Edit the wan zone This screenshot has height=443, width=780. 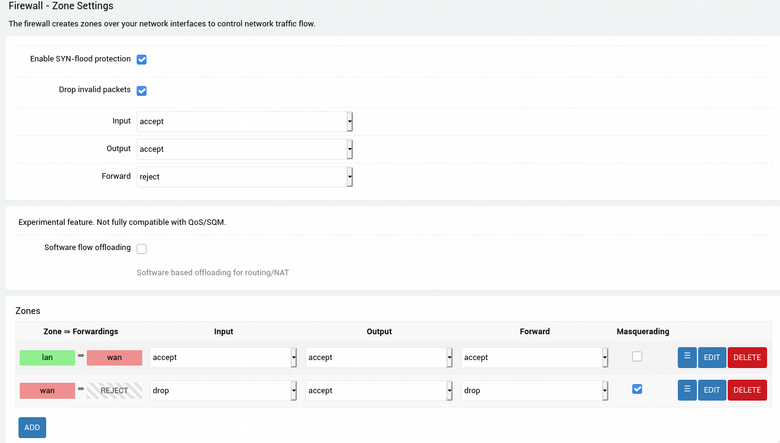tap(712, 390)
